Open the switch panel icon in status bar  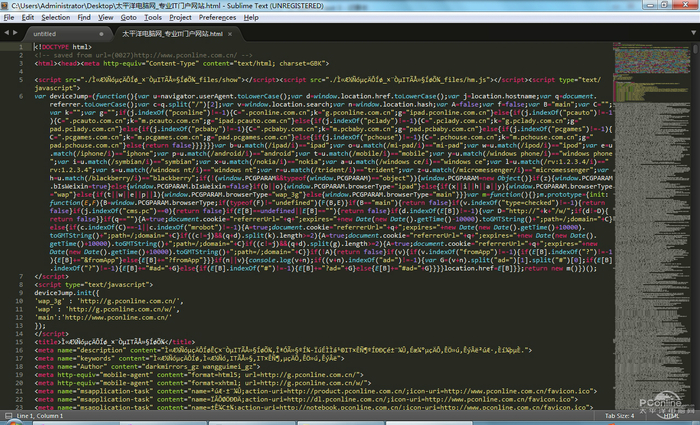[7, 415]
